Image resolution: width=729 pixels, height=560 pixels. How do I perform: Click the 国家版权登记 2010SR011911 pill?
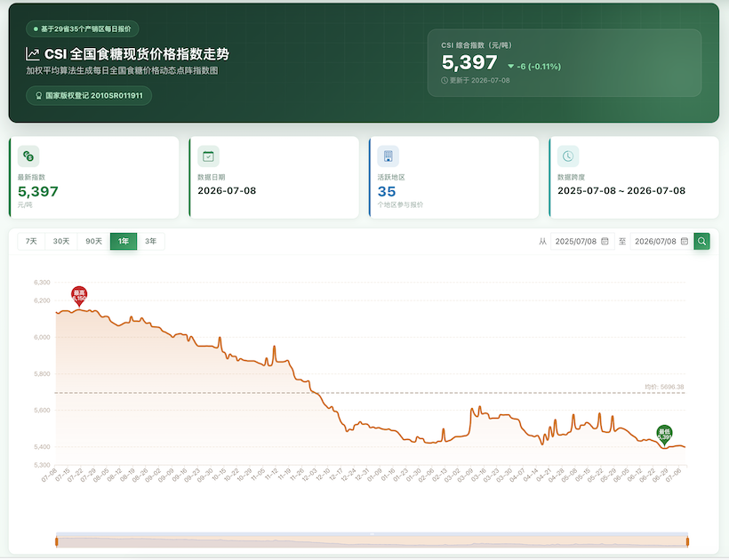pyautogui.click(x=89, y=96)
